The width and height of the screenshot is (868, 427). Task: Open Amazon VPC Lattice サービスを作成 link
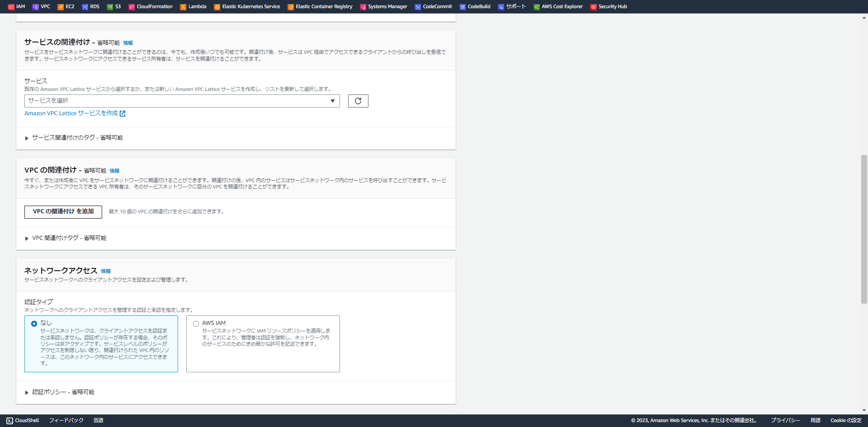[75, 113]
